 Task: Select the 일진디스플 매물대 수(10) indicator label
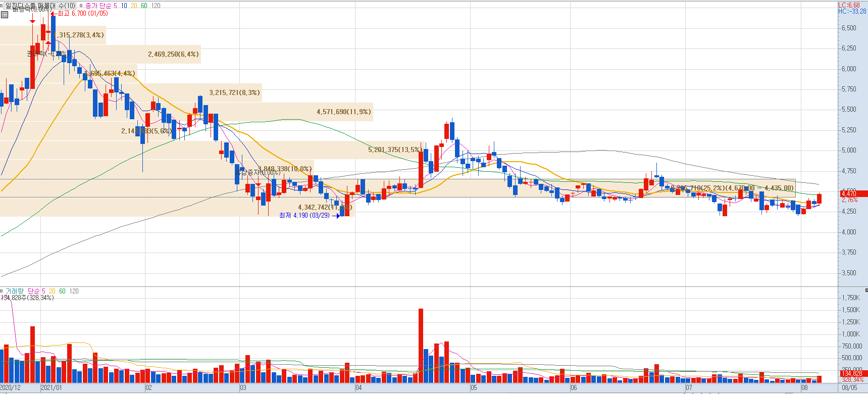[x=40, y=6]
